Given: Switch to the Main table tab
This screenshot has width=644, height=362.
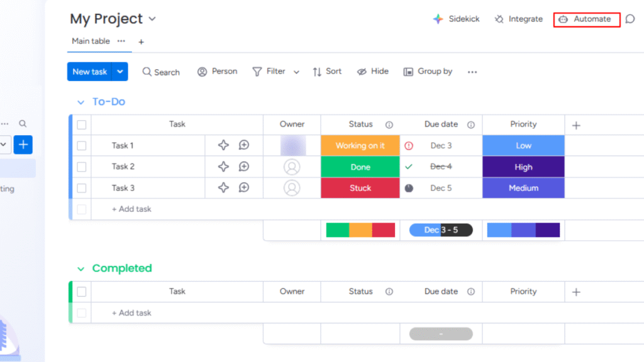Looking at the screenshot, I should 90,41.
